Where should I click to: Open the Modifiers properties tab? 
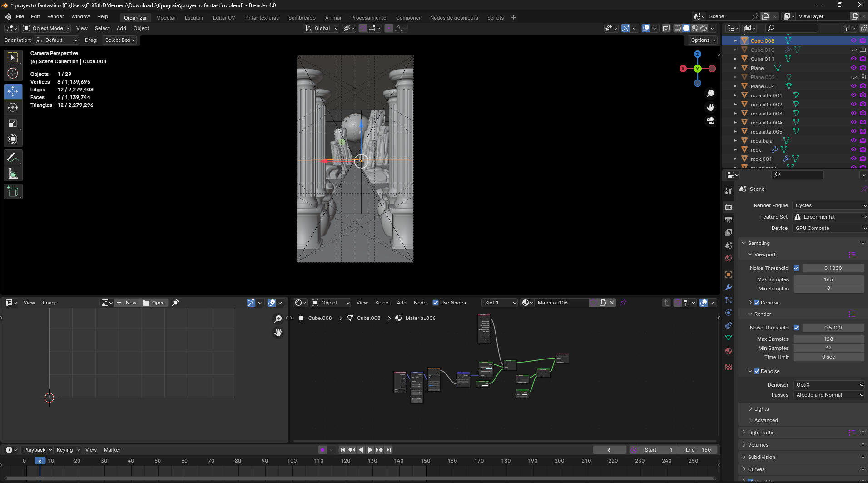[x=729, y=287]
